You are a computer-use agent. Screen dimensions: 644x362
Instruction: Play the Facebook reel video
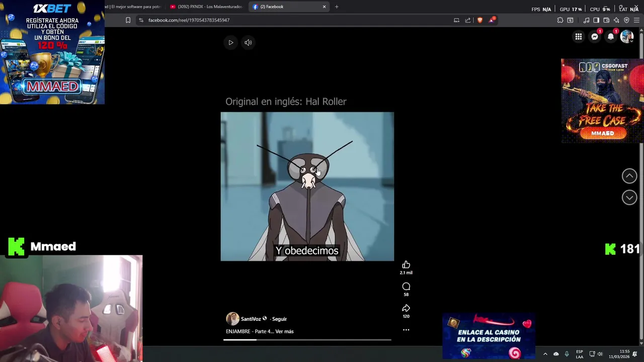(x=230, y=43)
